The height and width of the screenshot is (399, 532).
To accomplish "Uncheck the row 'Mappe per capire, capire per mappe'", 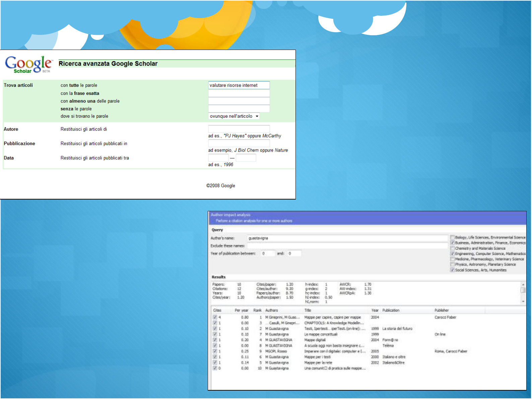I will [x=215, y=317].
